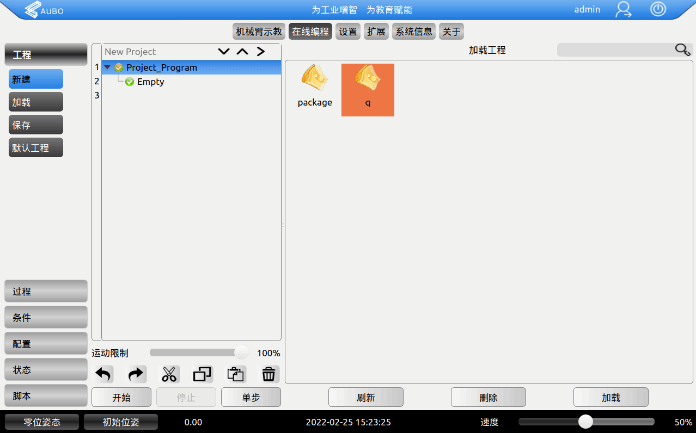Click the power icon in top bar
Screen dimensions: 696x433
coord(658,9)
